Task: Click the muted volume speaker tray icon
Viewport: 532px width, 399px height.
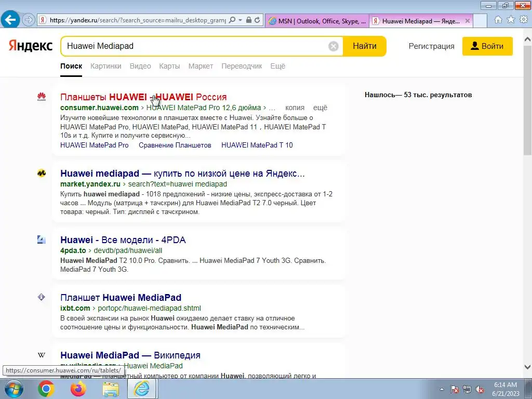Action: point(480,390)
